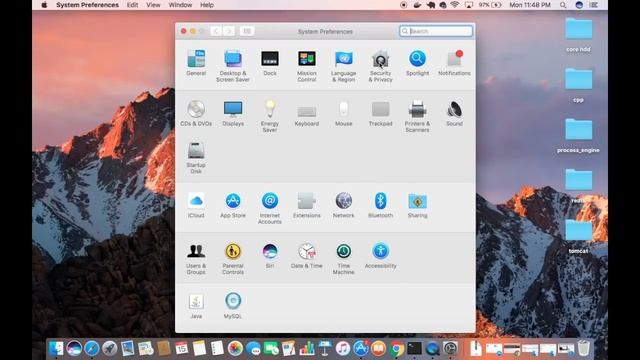The height and width of the screenshot is (360, 640).
Task: Open Users & Groups preferences
Action: 196,258
